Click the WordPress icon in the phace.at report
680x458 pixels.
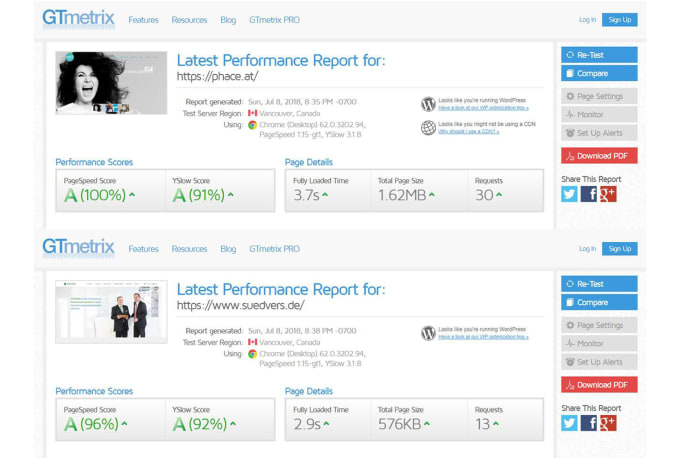428,104
